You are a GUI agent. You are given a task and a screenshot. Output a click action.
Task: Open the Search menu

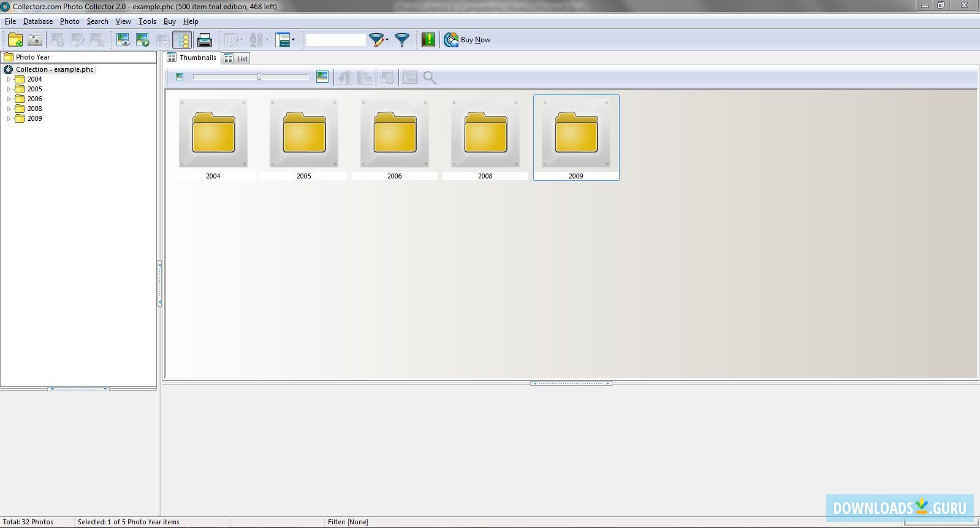(97, 21)
